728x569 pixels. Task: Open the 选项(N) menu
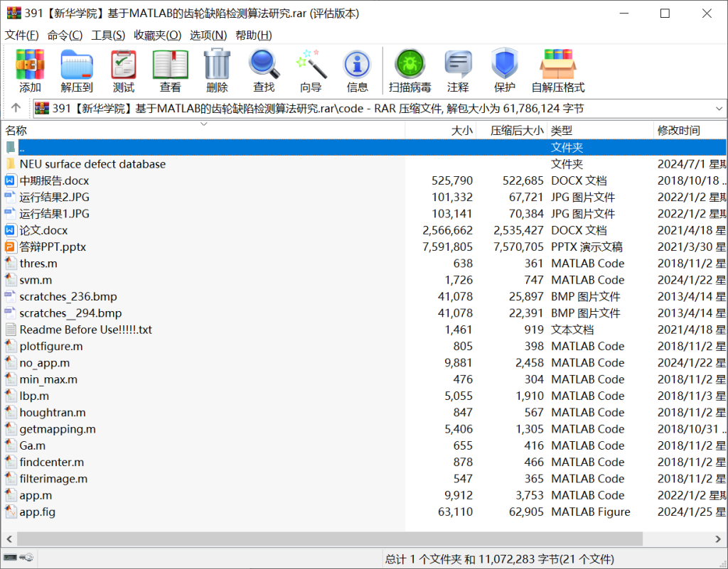coord(208,36)
